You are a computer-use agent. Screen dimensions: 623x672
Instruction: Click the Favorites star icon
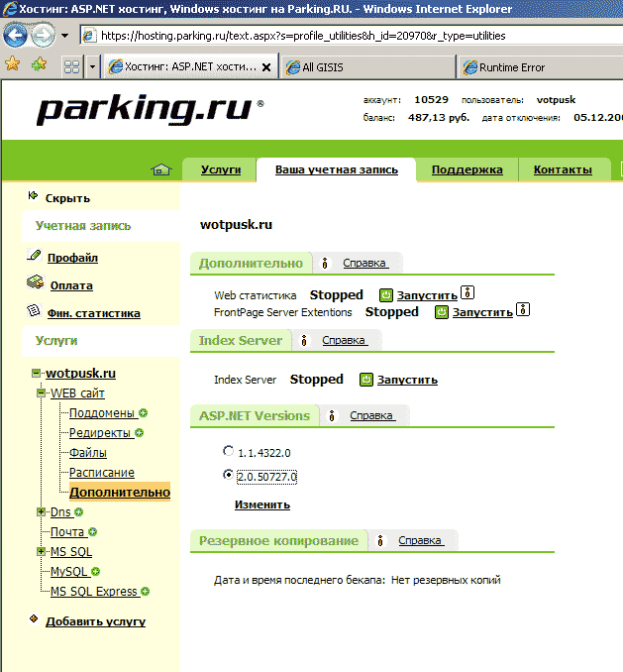(x=12, y=63)
